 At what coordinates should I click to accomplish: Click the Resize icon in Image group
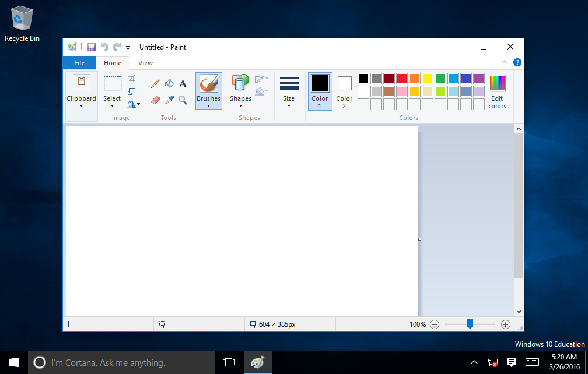pos(131,91)
